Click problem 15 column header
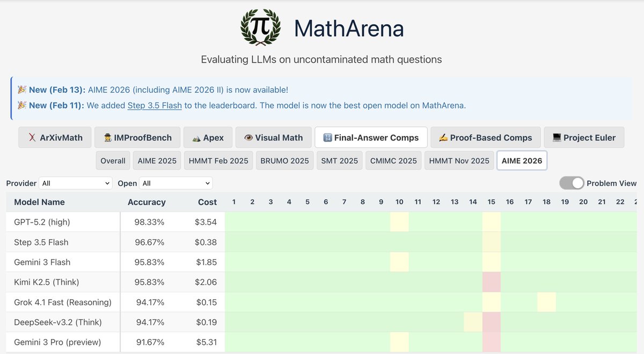644x354 pixels. pos(491,202)
